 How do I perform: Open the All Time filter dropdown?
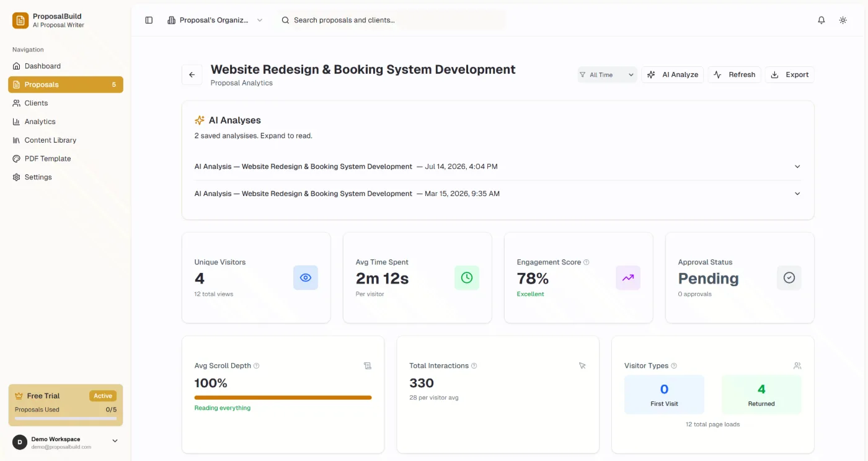pyautogui.click(x=607, y=74)
